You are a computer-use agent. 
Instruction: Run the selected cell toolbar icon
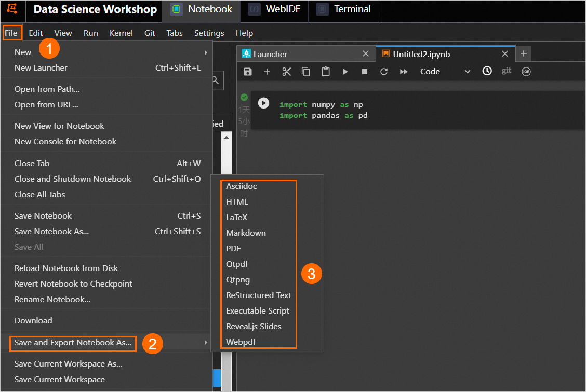point(345,72)
